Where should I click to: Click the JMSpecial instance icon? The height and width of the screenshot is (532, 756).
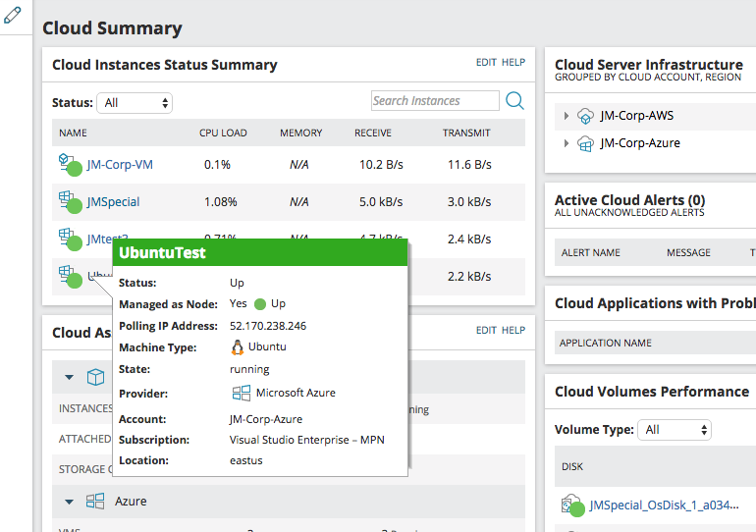[69, 200]
